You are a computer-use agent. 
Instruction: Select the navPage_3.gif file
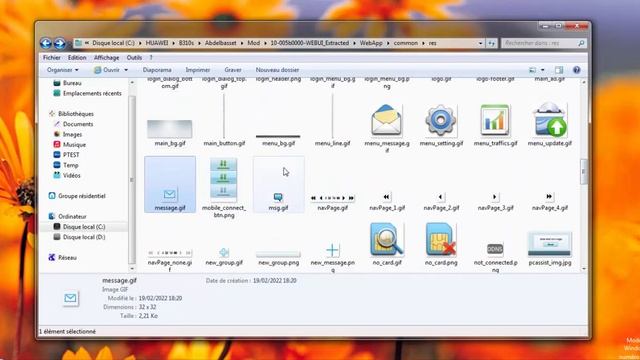(495, 202)
